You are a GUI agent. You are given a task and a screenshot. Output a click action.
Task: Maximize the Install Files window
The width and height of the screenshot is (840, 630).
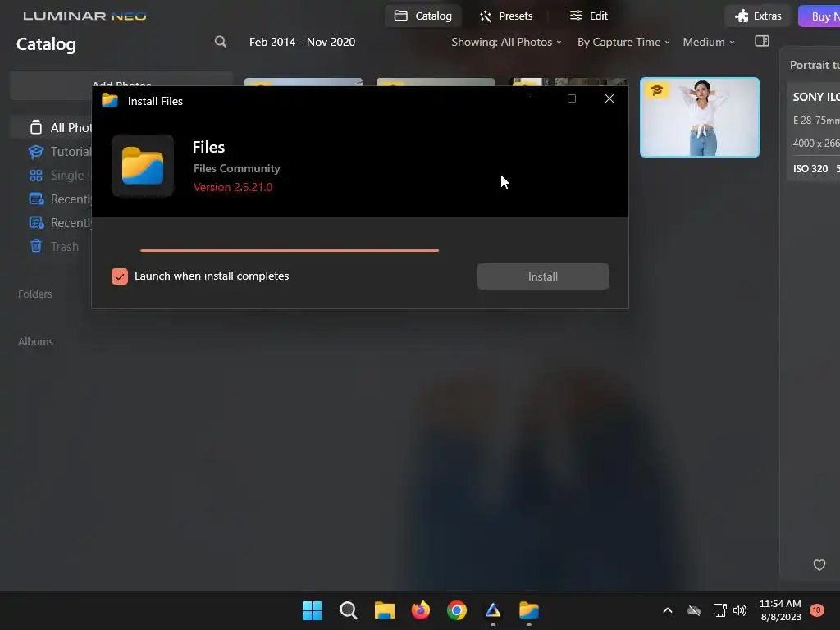click(572, 98)
